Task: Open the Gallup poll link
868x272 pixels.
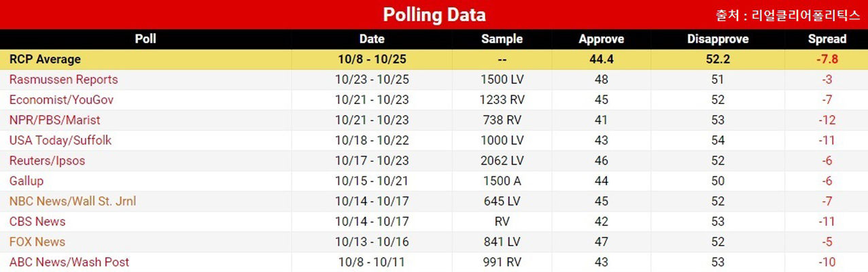Action: [27, 181]
